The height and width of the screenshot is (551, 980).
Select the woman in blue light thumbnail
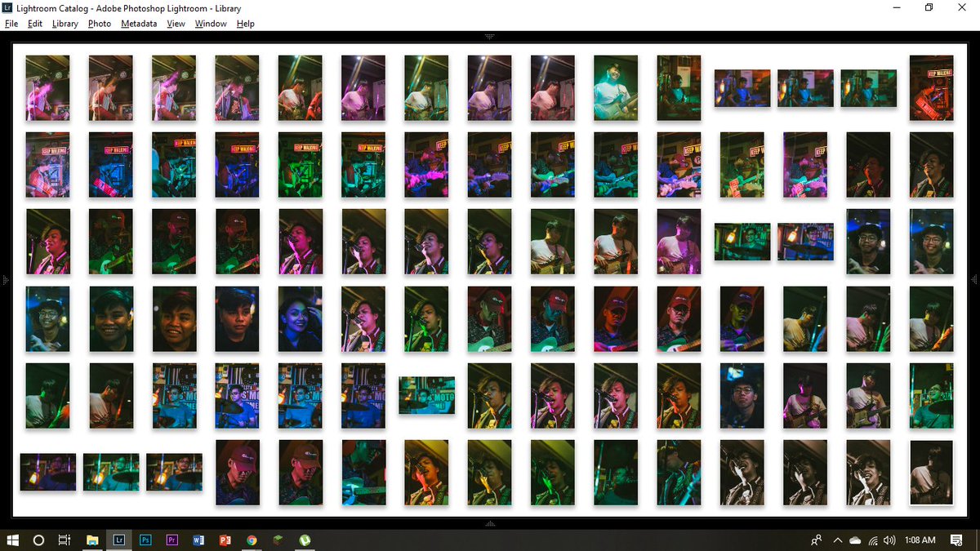(301, 318)
